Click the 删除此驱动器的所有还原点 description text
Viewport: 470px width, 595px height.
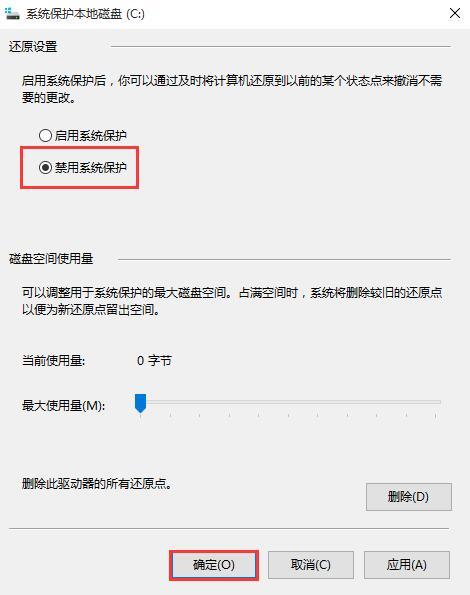pyautogui.click(x=97, y=484)
